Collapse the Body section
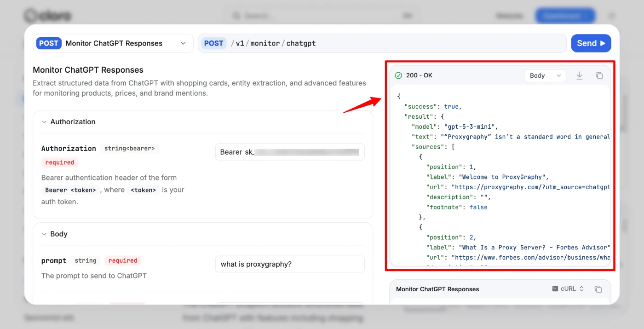Viewport: 644px width, 329px height. click(55, 234)
